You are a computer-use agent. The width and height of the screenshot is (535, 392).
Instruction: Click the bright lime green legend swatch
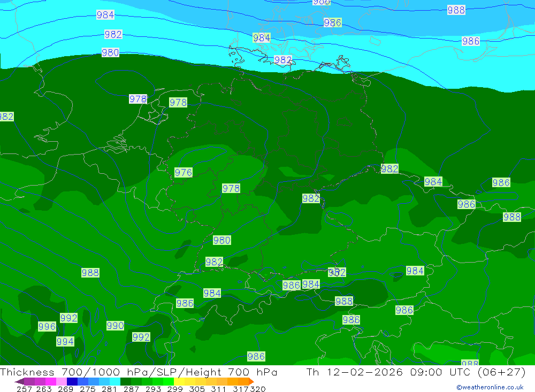169,381
